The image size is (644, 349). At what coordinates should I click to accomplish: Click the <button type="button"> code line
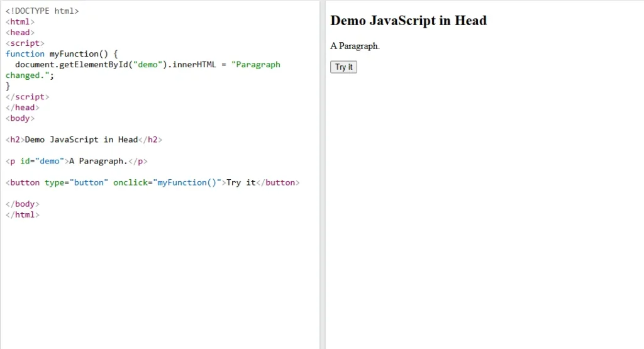153,182
